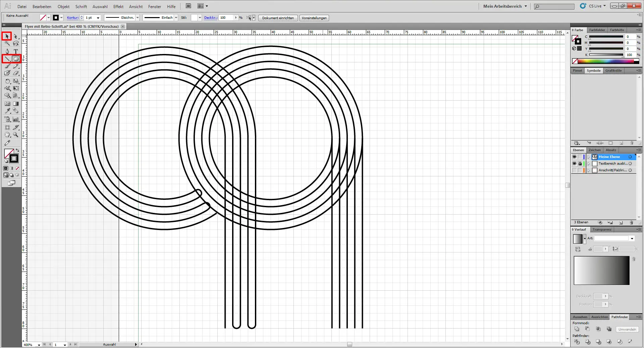Show the Anschnitt/Falzlinien layer

tap(574, 170)
